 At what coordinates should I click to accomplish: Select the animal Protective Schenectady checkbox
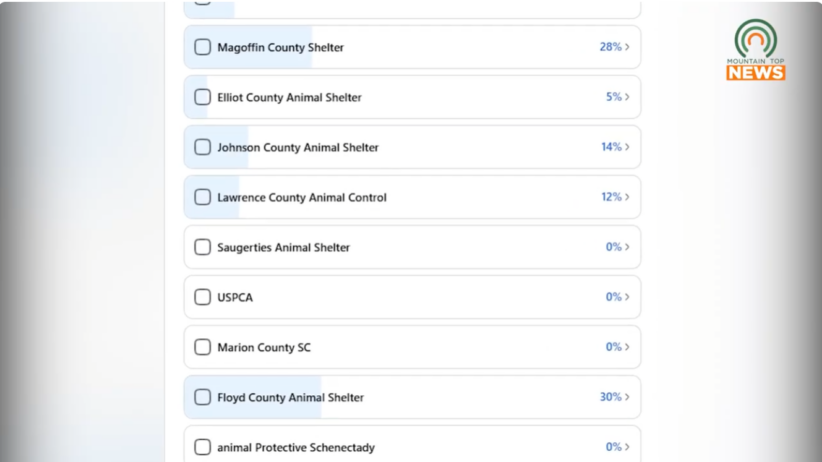[203, 447]
